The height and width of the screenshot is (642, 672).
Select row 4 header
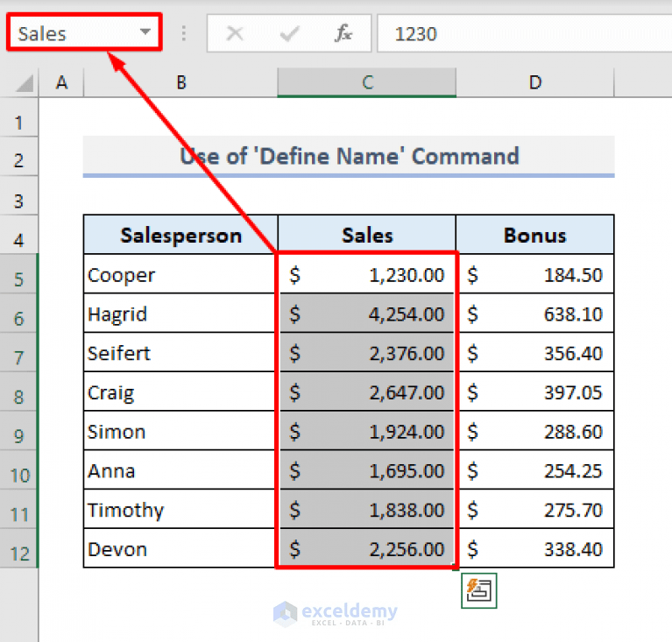click(19, 235)
